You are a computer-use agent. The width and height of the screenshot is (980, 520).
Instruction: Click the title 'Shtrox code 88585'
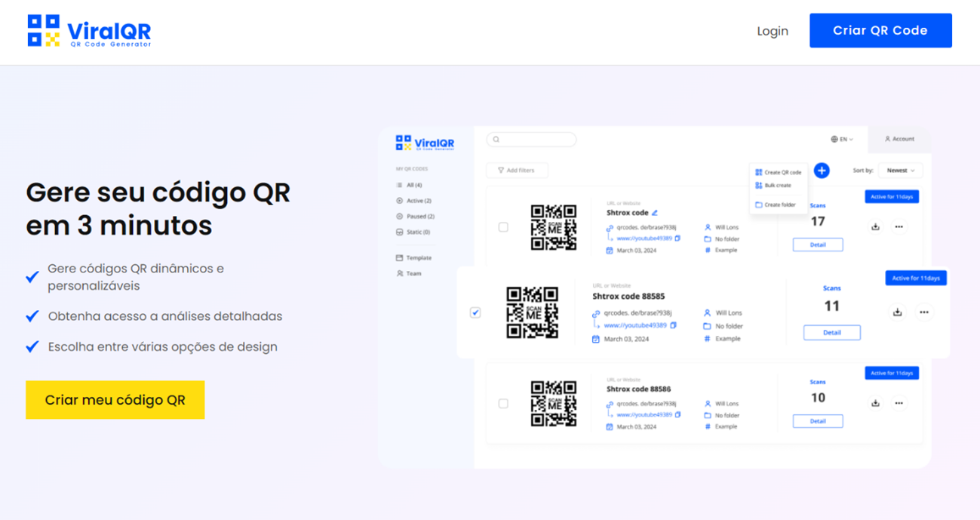[628, 297]
